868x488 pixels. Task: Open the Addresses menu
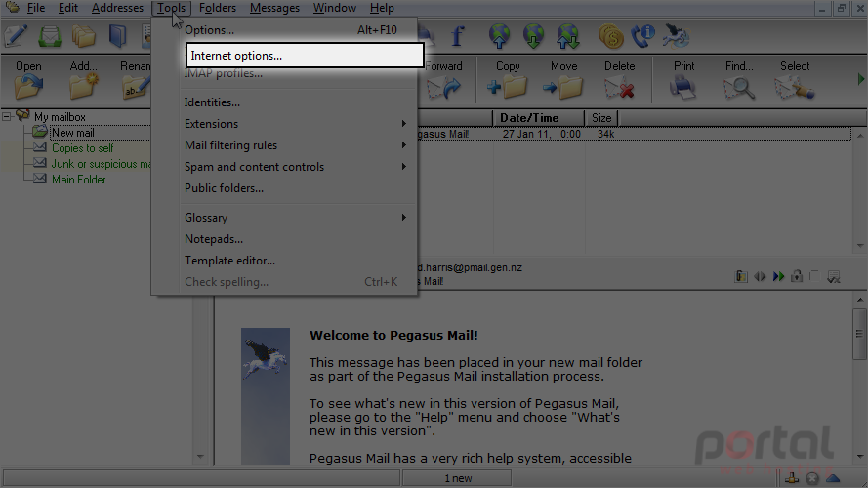pos(117,8)
